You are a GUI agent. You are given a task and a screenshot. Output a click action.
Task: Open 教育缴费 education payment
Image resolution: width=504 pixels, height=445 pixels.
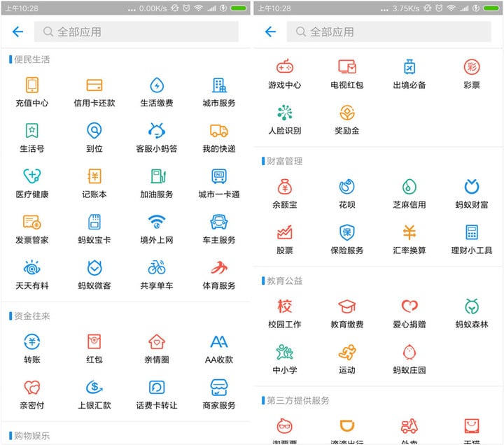346,306
